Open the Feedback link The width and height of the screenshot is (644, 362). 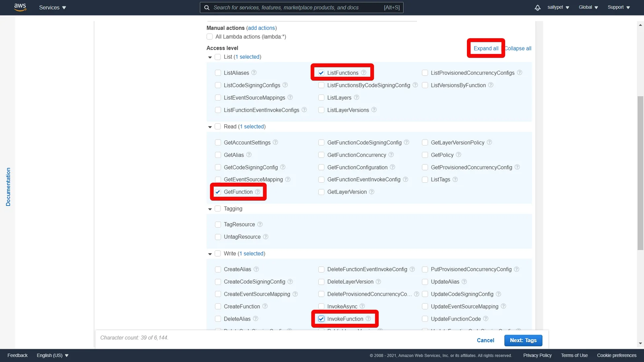pyautogui.click(x=18, y=356)
